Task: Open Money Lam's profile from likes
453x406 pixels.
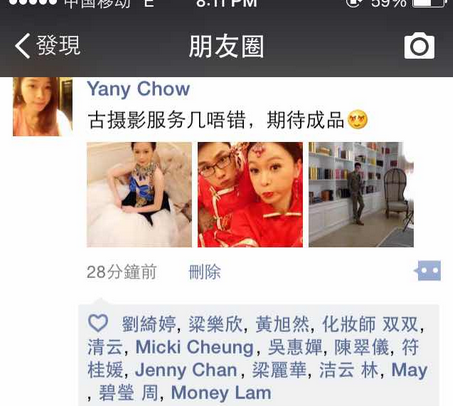Action: click(x=221, y=393)
